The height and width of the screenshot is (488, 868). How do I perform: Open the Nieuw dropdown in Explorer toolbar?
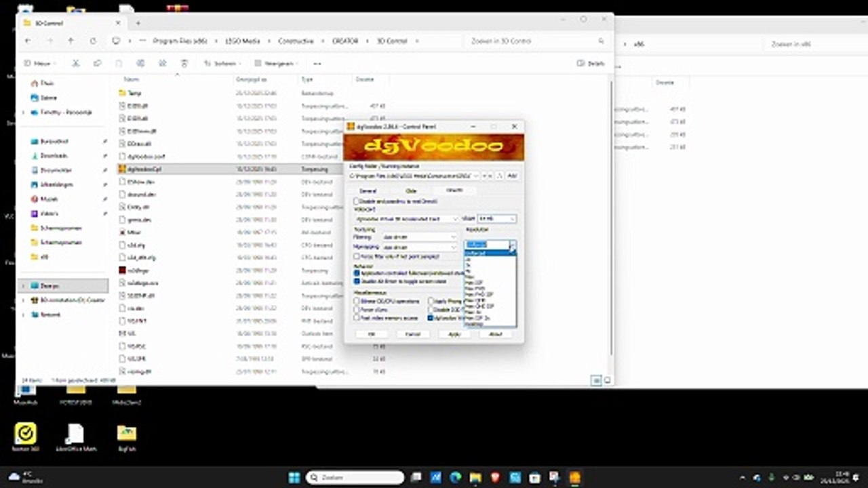point(39,63)
